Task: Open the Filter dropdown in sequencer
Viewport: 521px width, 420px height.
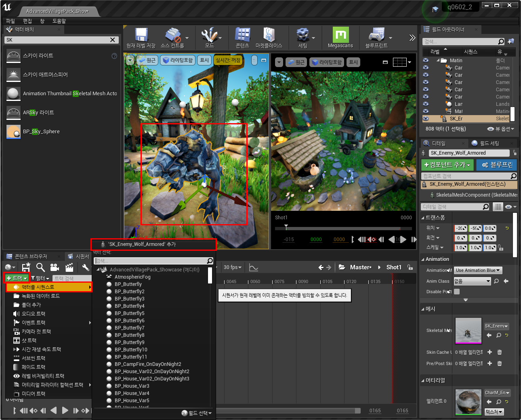Action: (x=40, y=278)
